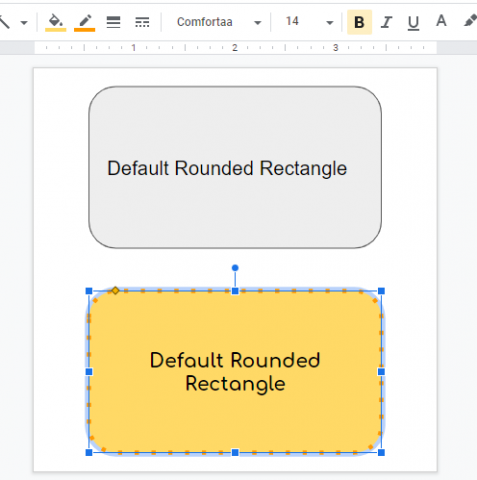Select the highlight color marker icon
The height and width of the screenshot is (480, 477).
[x=470, y=21]
